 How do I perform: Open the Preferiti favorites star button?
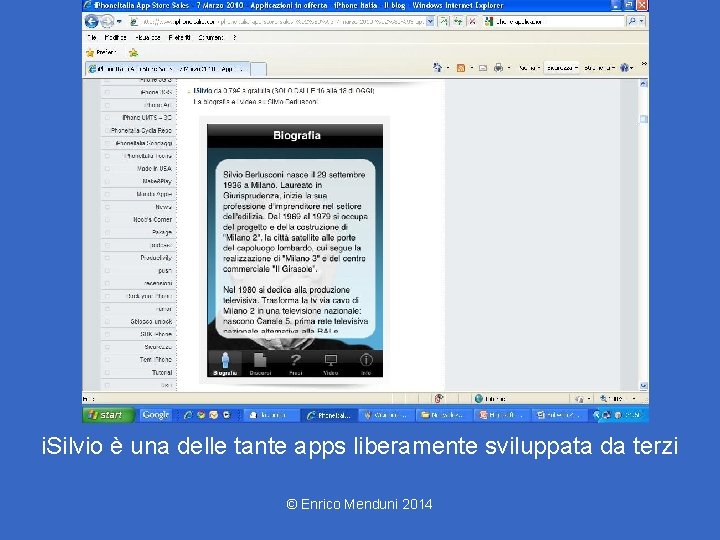pos(102,52)
